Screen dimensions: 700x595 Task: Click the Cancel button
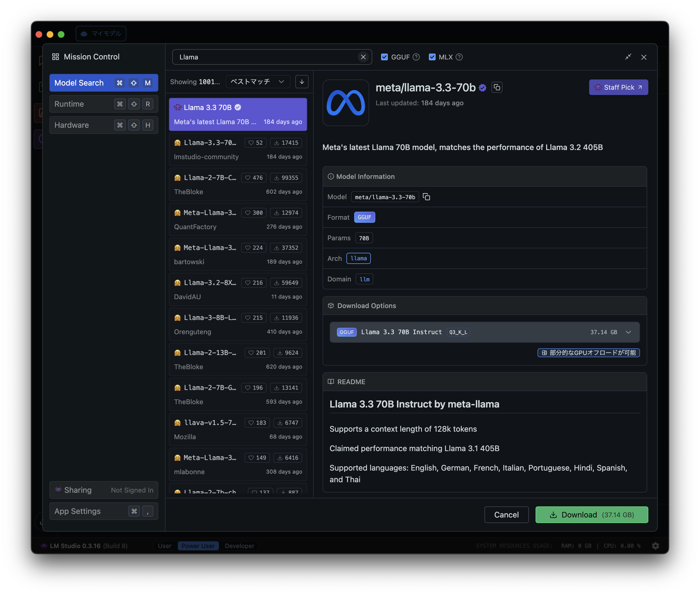coord(506,515)
